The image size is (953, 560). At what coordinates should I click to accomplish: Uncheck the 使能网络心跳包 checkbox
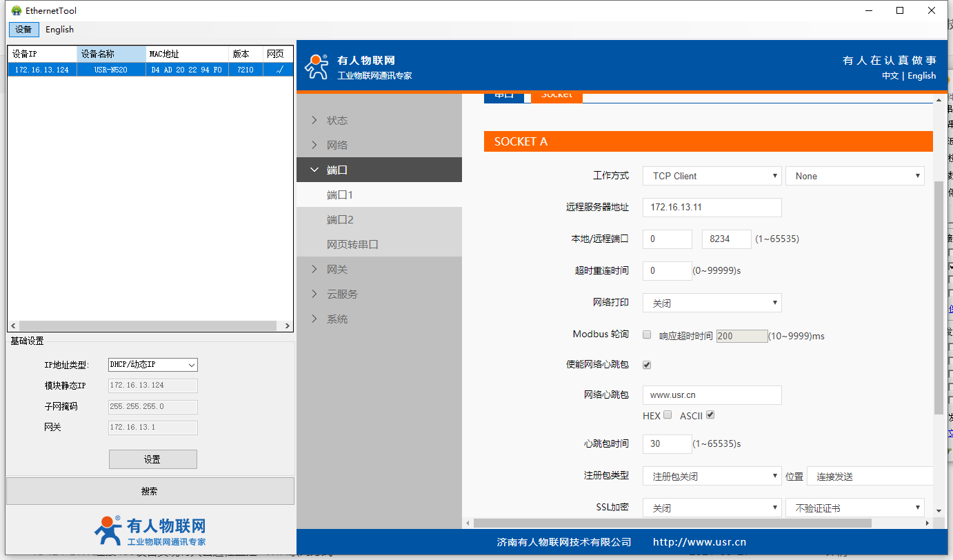click(647, 365)
